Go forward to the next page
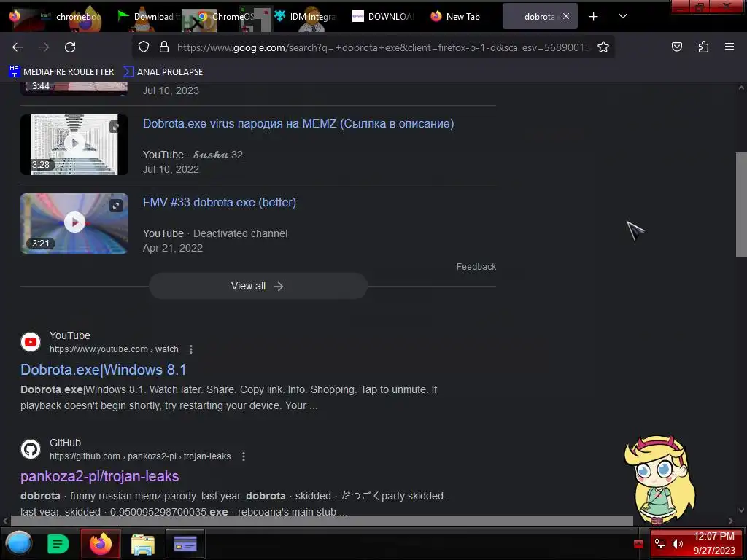This screenshot has width=747, height=560. coord(44,47)
